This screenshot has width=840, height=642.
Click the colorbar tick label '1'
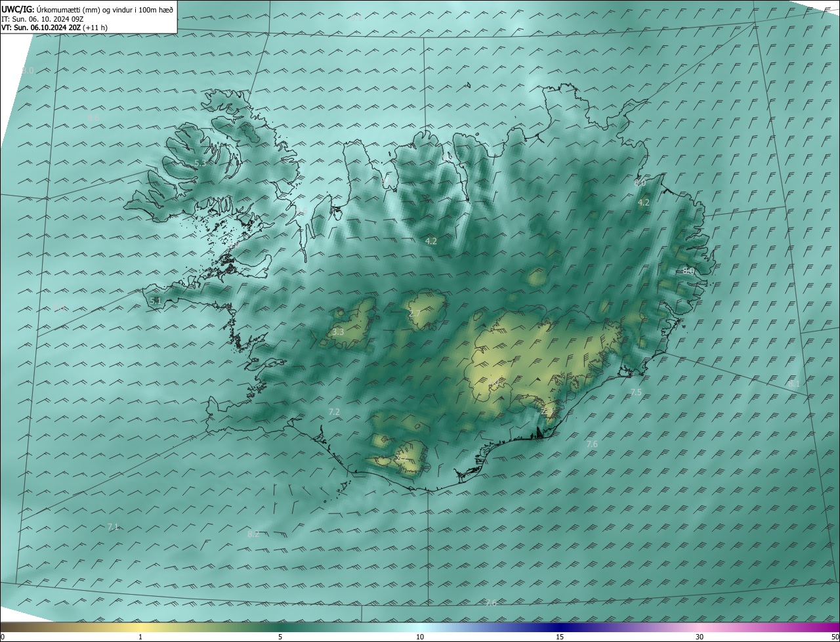pos(140,637)
